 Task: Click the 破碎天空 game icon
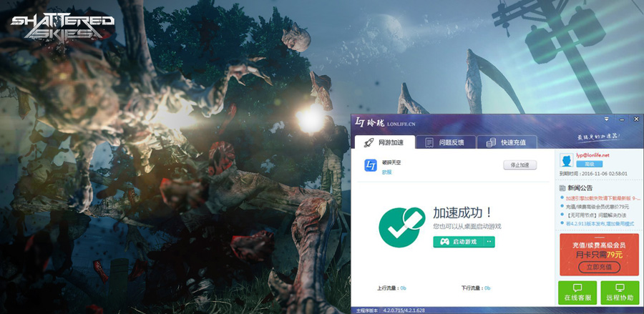coord(371,166)
